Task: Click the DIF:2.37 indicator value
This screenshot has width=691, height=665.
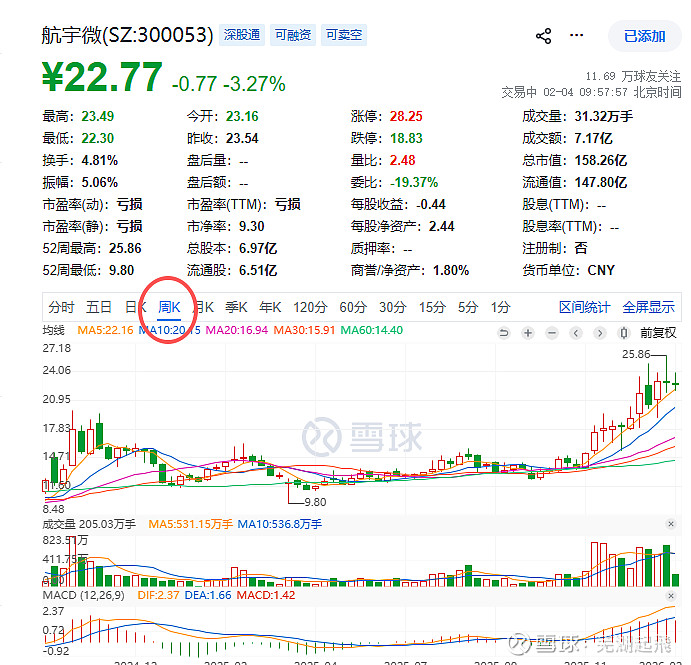Action: pyautogui.click(x=158, y=595)
